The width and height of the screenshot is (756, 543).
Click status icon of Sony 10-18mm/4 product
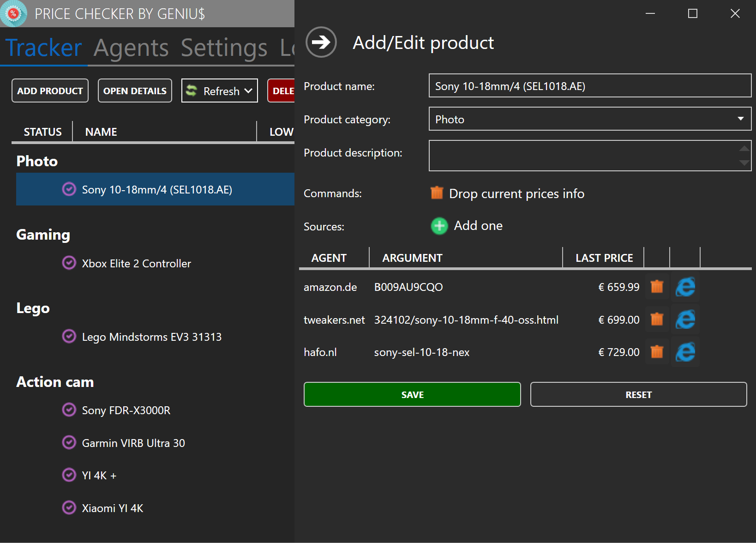[x=69, y=189]
